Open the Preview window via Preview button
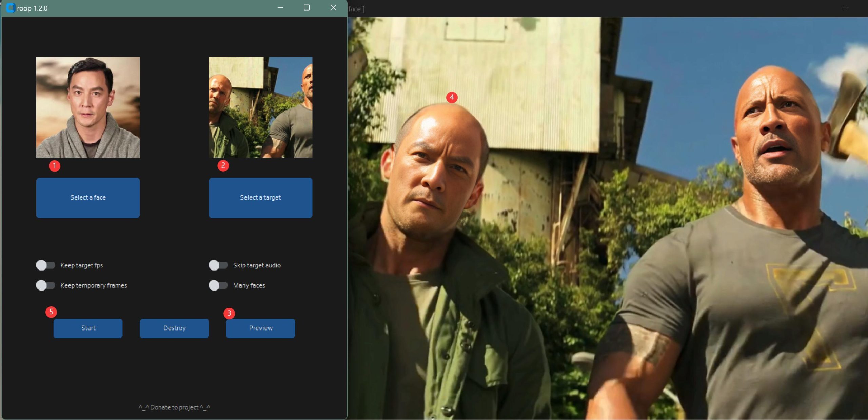The image size is (868, 420). [260, 328]
